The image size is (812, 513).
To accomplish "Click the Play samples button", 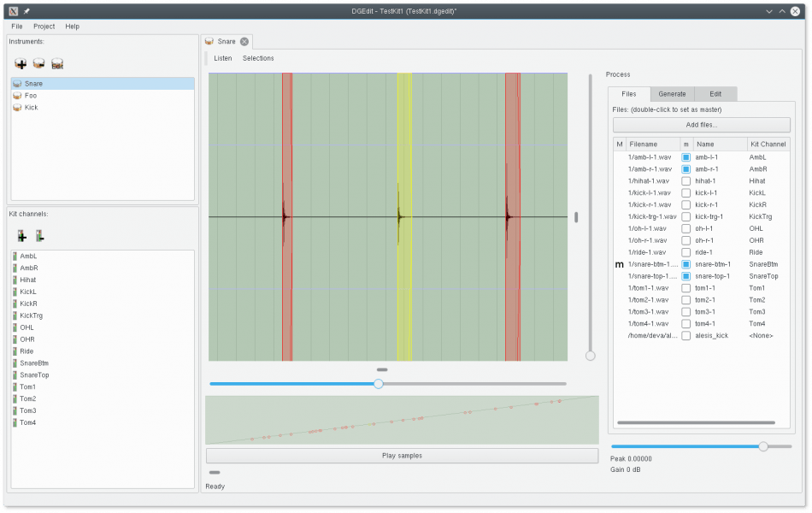I will [402, 456].
